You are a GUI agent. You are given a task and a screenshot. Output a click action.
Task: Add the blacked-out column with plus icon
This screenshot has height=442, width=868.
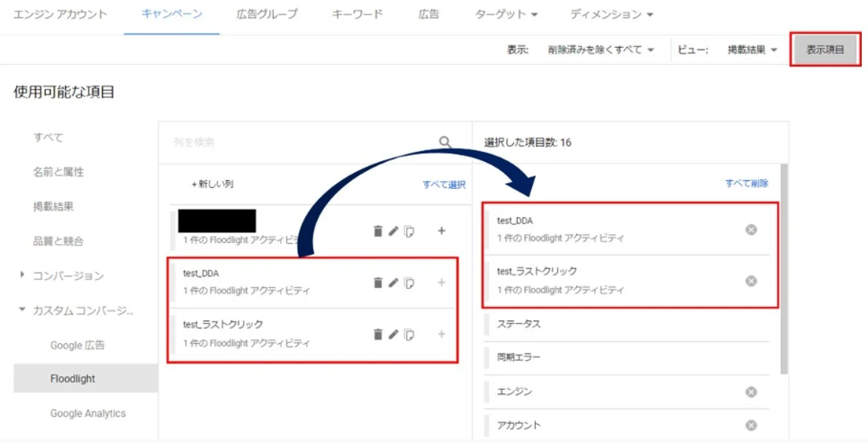(x=441, y=231)
